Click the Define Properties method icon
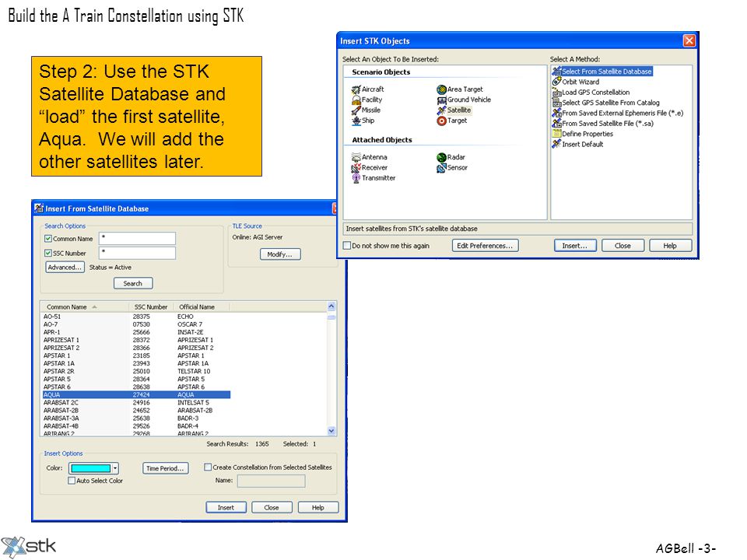 click(556, 135)
